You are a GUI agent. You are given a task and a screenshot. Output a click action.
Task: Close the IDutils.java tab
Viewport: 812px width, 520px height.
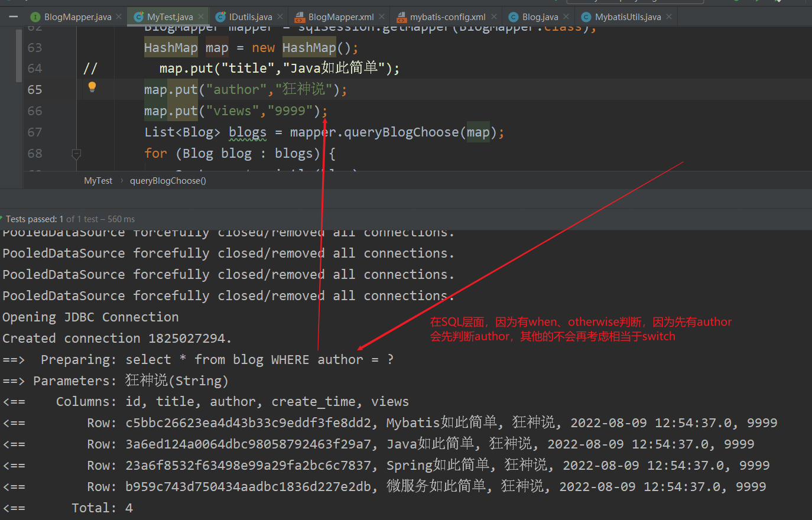tap(280, 17)
